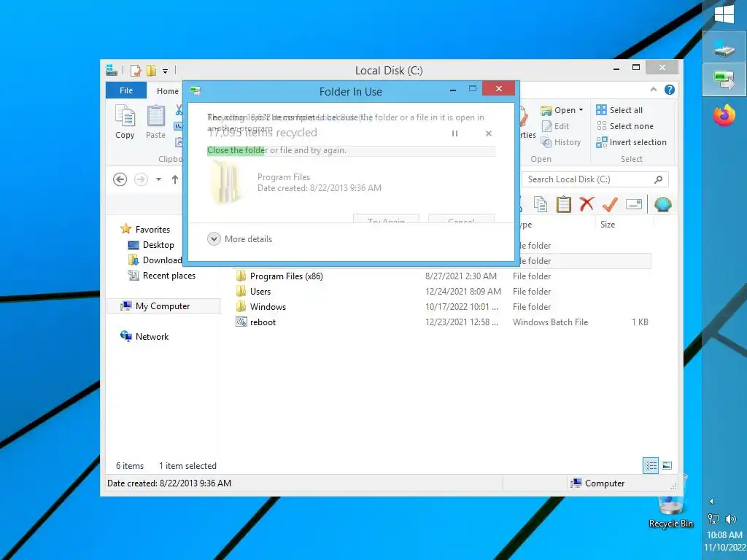
Task: Open the Customize Quick Access Toolbar dropdown
Action: tap(166, 71)
